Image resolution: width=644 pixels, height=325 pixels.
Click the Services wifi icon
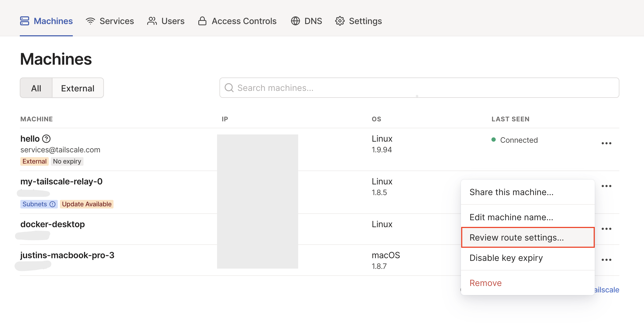(x=90, y=21)
